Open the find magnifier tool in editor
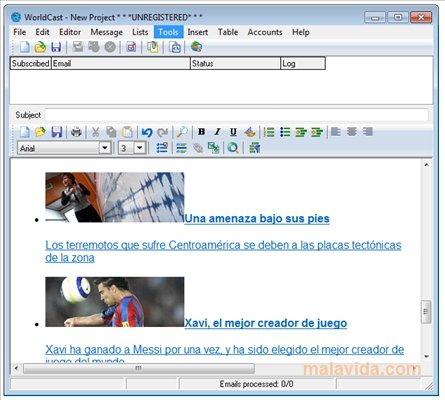 tap(182, 132)
